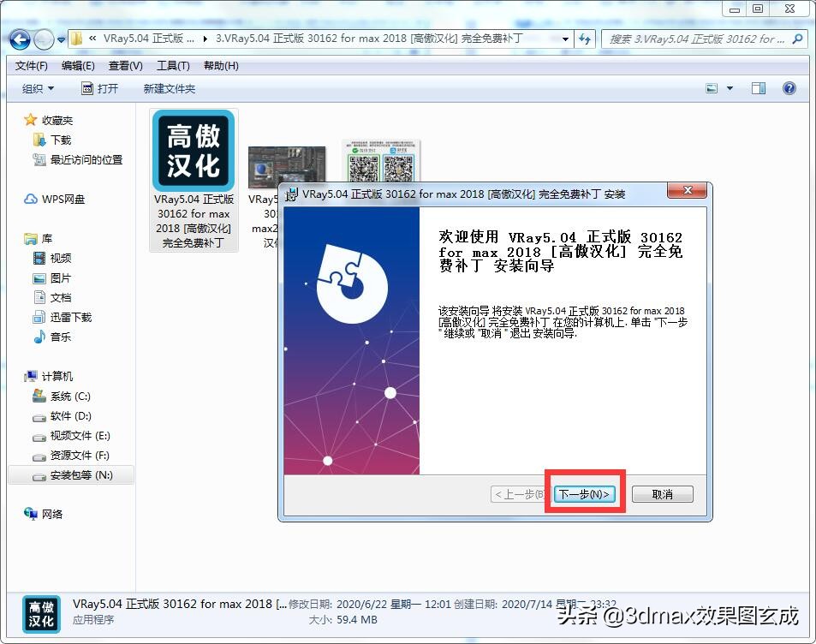Image resolution: width=816 pixels, height=644 pixels.
Task: Open the 帮助(H) menu
Action: tap(221, 66)
